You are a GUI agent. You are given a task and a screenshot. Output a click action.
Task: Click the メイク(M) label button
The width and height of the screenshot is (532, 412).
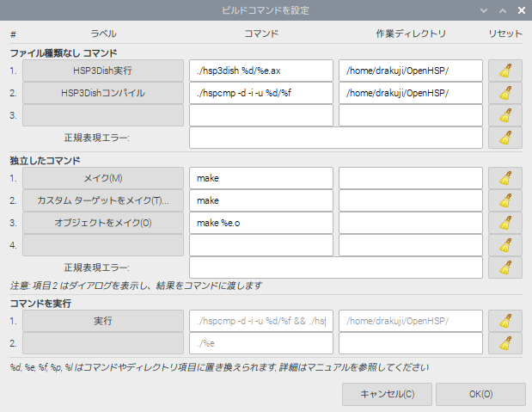103,178
